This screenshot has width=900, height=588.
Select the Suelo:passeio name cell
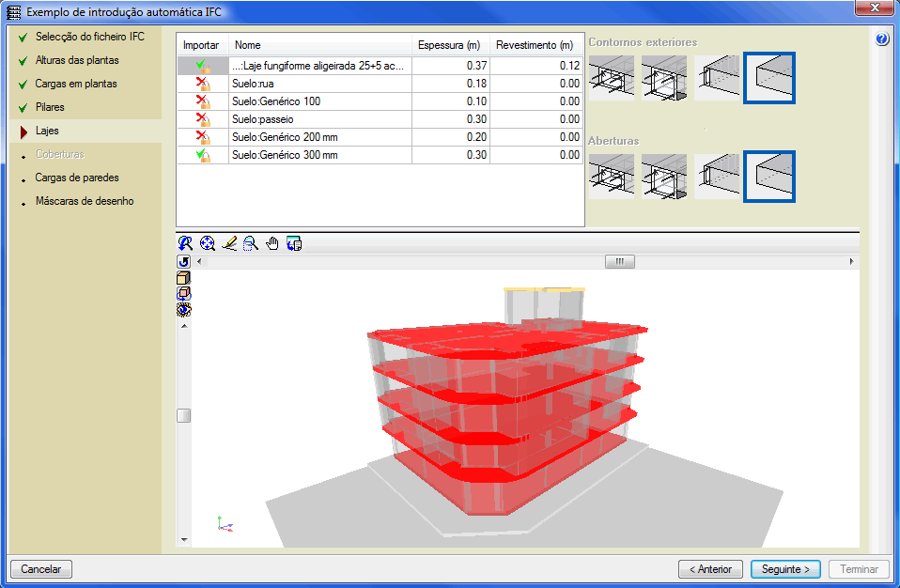[x=320, y=119]
